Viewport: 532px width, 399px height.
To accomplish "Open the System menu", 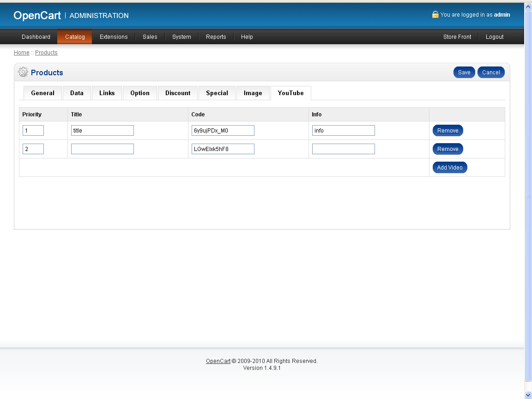I will coord(181,36).
